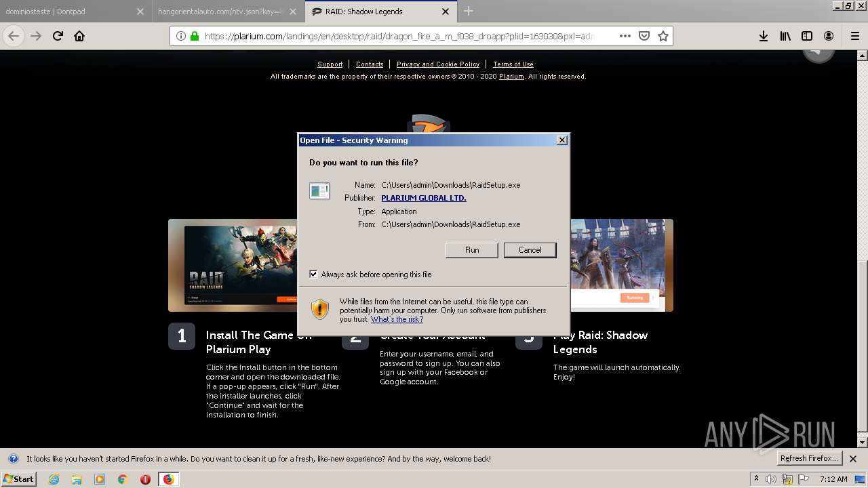Click the RaidSetup.exe application file icon

tap(319, 191)
